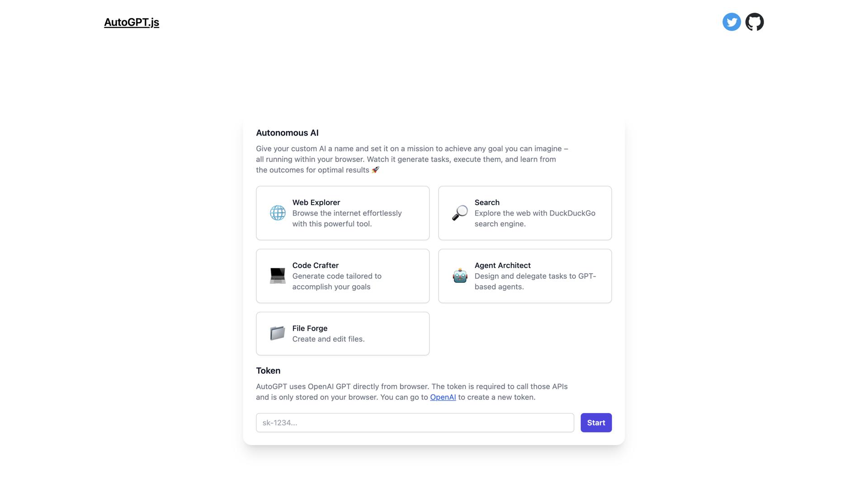
Task: Select the Agent Architect card title
Action: pyautogui.click(x=502, y=265)
